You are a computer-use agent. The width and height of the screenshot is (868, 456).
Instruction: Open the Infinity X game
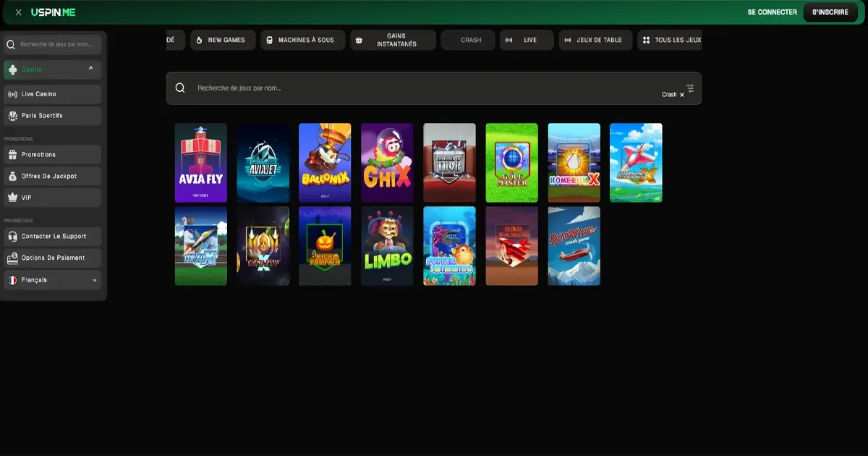(263, 246)
